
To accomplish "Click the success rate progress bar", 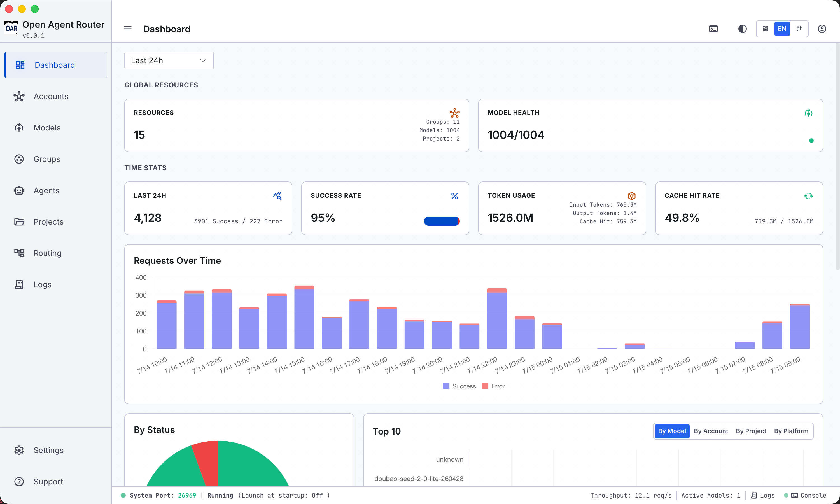I will (442, 221).
